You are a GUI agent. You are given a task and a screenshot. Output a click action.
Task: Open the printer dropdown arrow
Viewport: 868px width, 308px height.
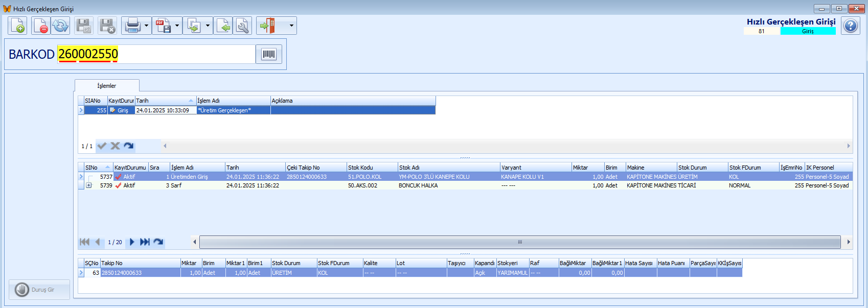coord(147,26)
